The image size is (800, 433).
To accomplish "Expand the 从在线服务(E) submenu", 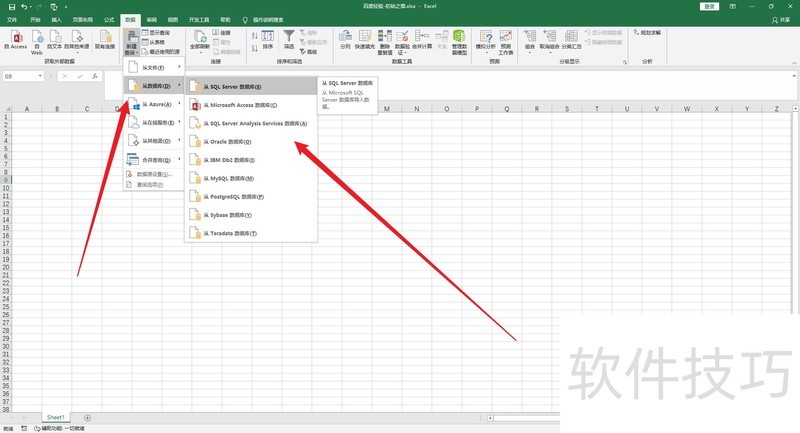I will pos(154,122).
